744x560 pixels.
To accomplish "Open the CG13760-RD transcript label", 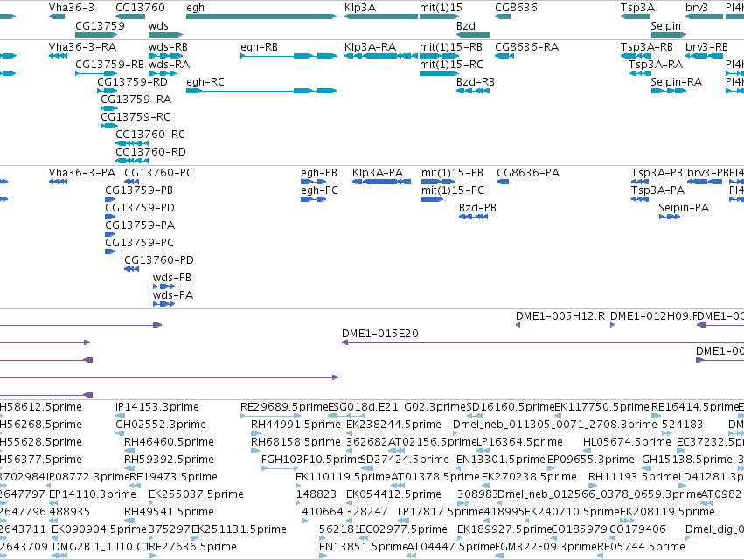I will 150,152.
